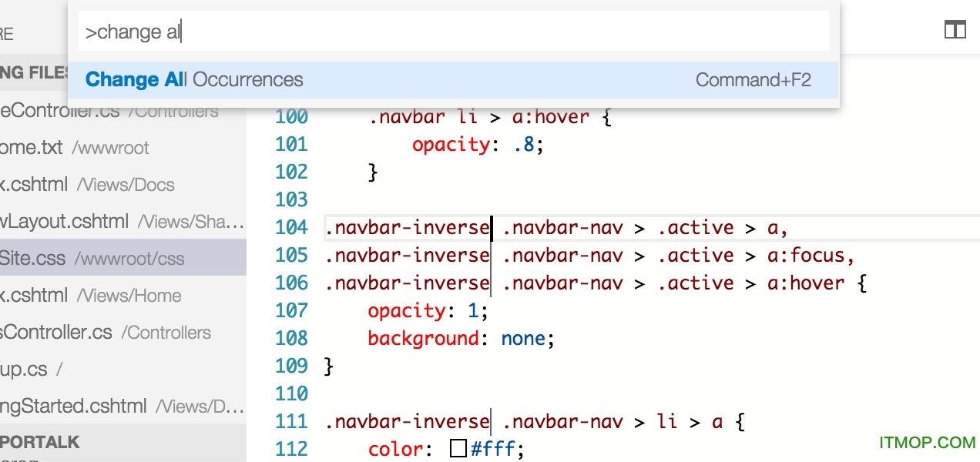Viewport: 980px width, 462px height.
Task: Open the .txt file in /wwwroot
Action: click(74, 147)
